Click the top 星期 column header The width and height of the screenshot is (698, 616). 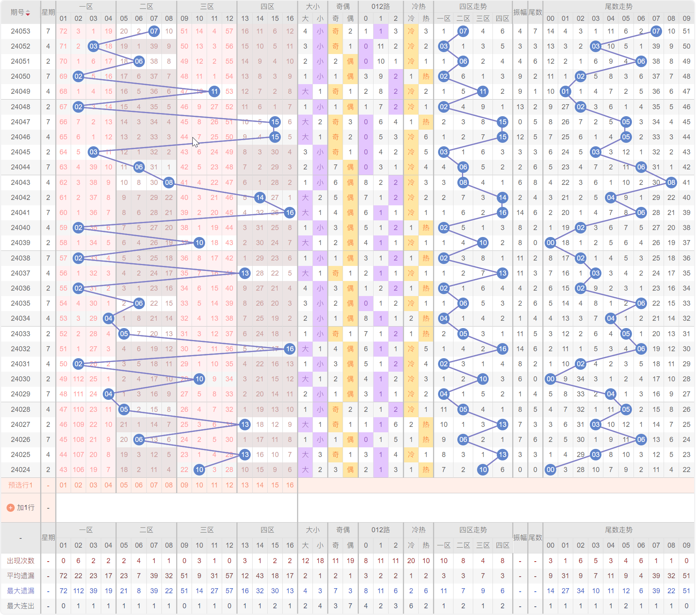(48, 12)
